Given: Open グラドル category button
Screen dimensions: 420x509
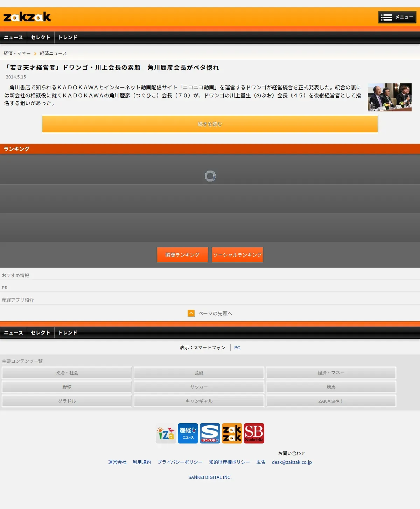Looking at the screenshot, I should point(67,401).
